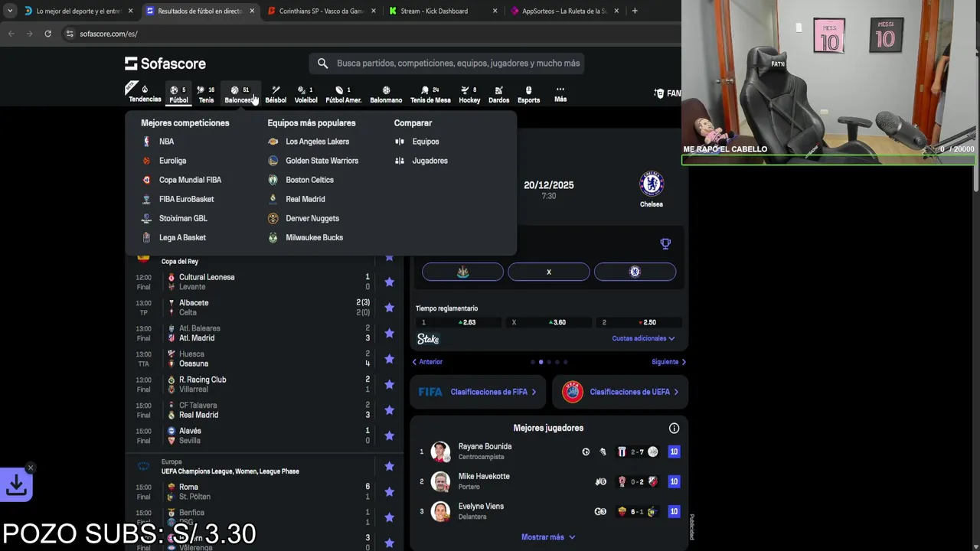
Task: Open Clasificaciones de FIFA
Action: click(x=478, y=392)
